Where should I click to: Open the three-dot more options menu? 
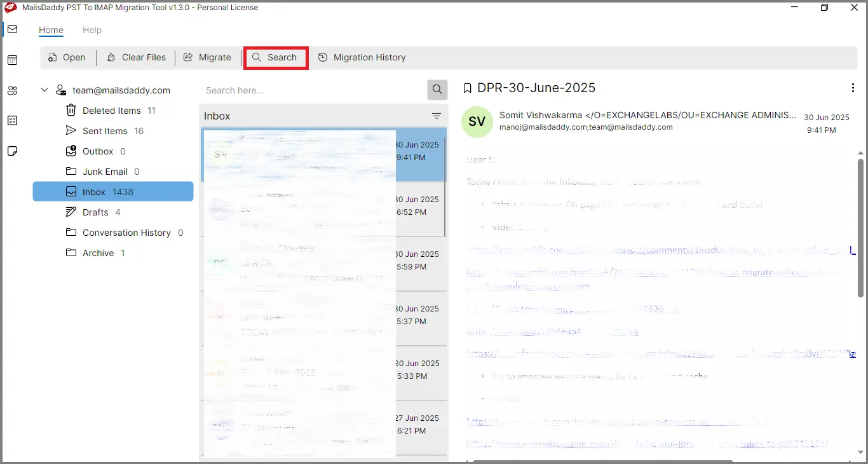[x=853, y=88]
